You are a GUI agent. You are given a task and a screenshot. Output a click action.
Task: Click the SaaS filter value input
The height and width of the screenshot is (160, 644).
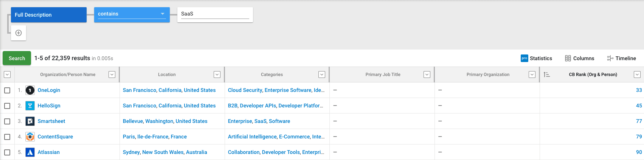point(215,14)
